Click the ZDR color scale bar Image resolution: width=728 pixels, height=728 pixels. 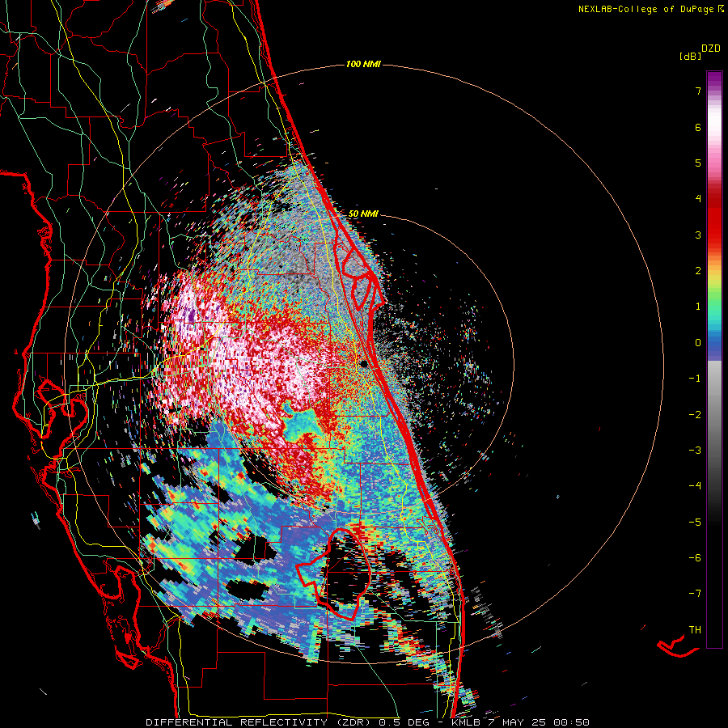[714, 359]
